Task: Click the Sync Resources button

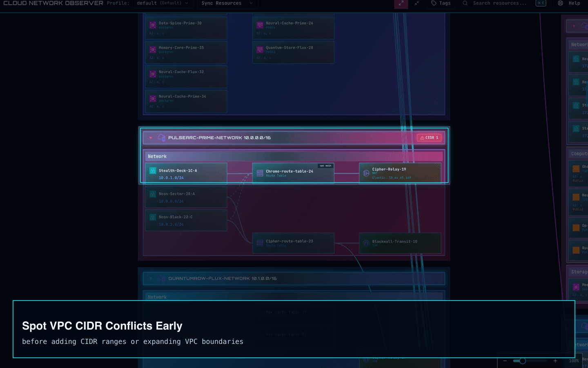Action: [221, 3]
